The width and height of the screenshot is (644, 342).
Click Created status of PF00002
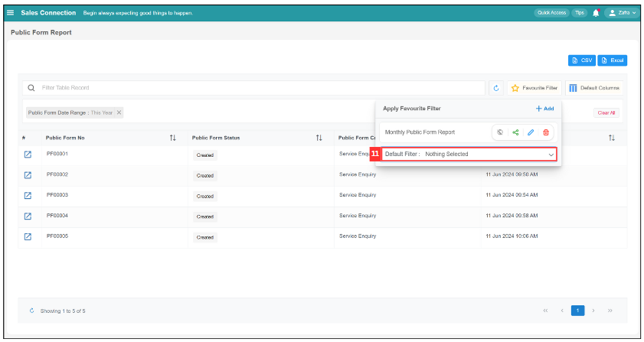205,176
